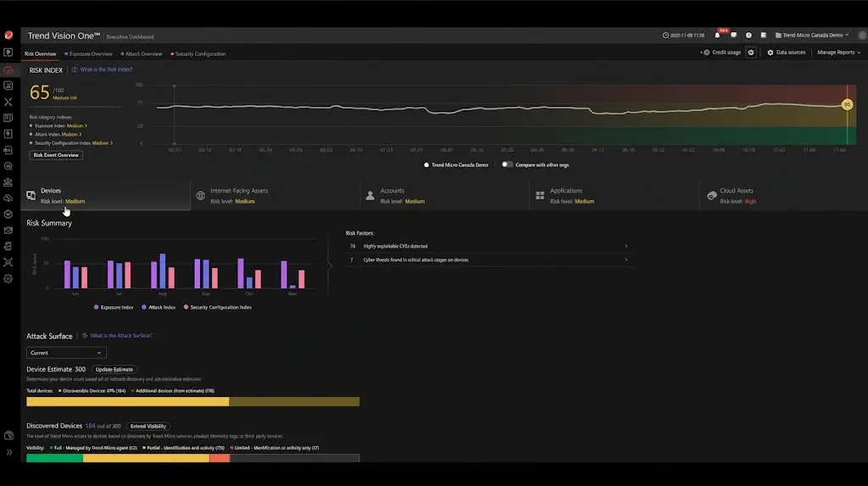868x486 pixels.
Task: Click the help icon beside What is the Risk Index
Action: (x=75, y=70)
